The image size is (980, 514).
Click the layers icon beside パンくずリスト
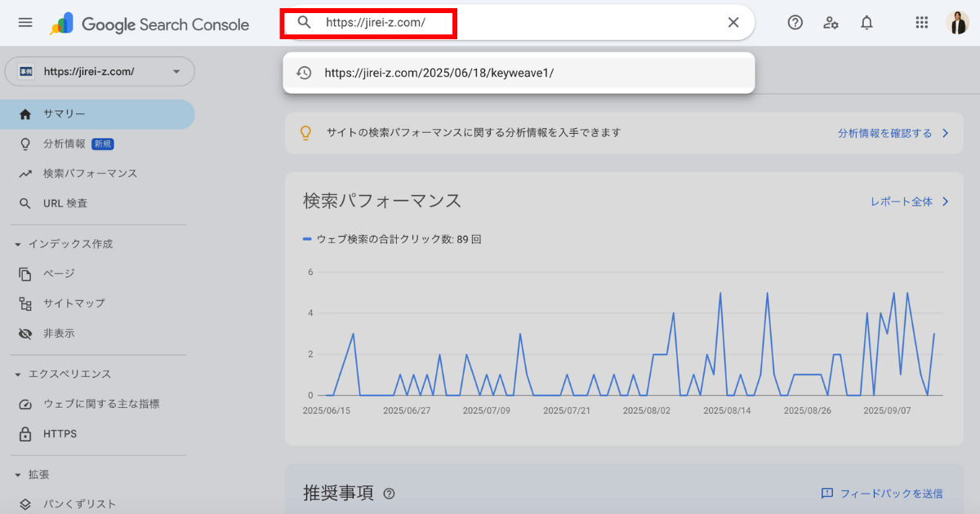click(x=25, y=504)
